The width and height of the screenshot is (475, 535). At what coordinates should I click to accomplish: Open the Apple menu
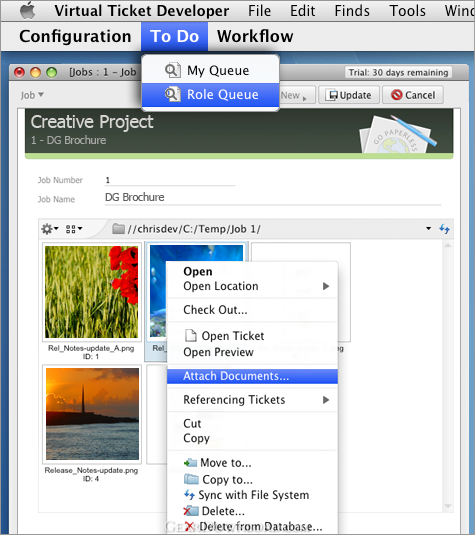(28, 11)
